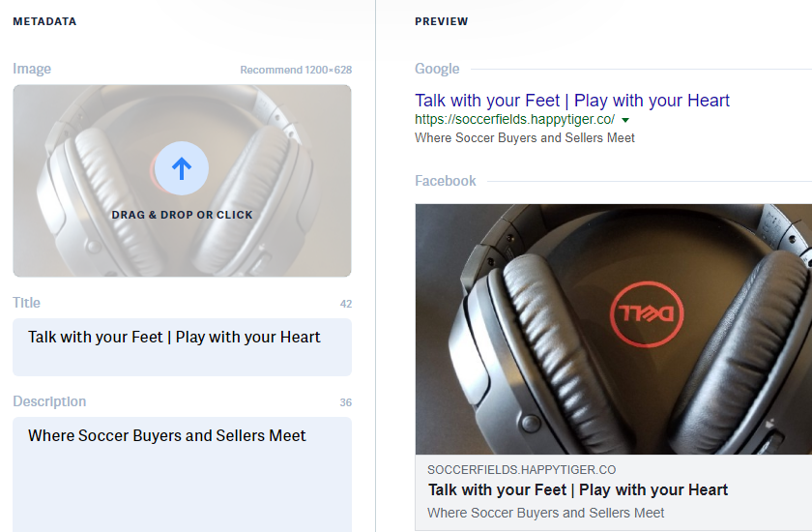The width and height of the screenshot is (812, 532).
Task: Click the Facebook section label
Action: (x=446, y=181)
